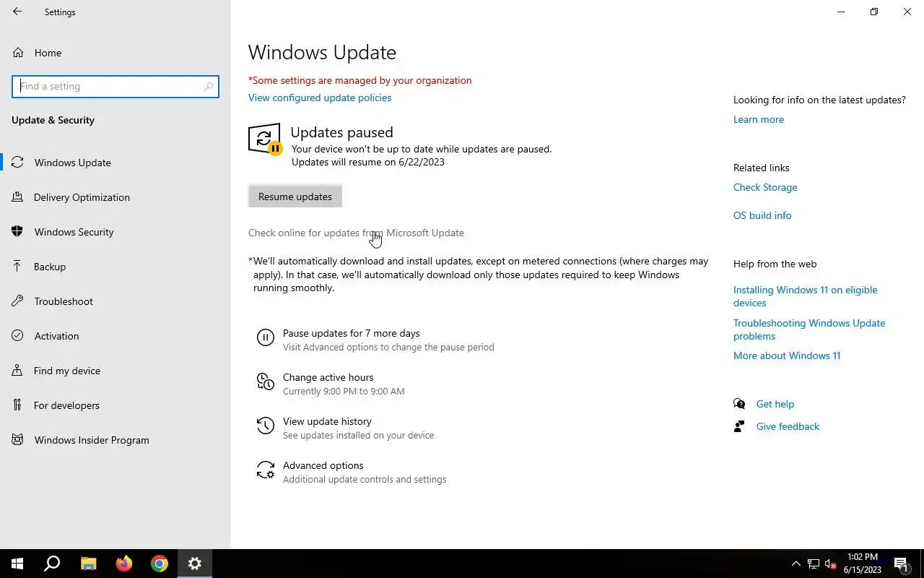Open For developers page
Screen dimensions: 924x578
point(115,405)
